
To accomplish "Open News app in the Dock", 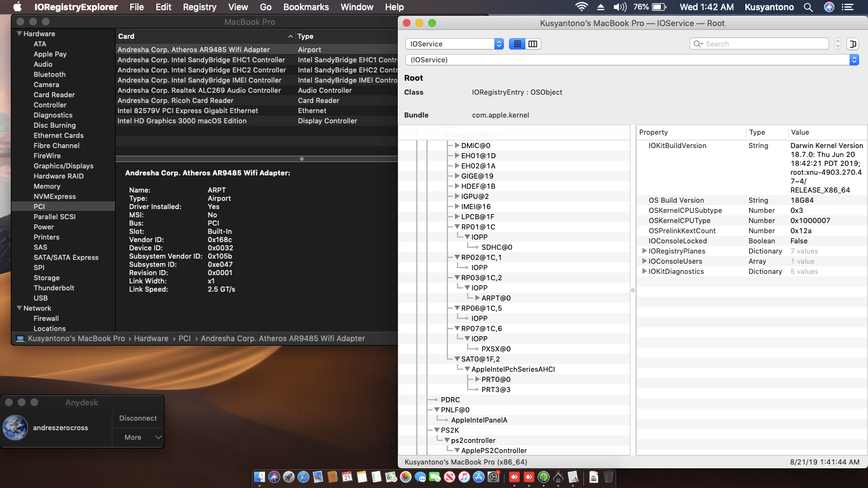I will [x=449, y=477].
